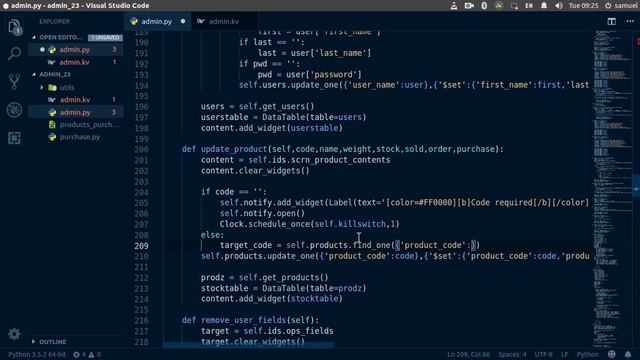Click 'clear_widgets' on line 202
Viewport: 640px width, 360px height.
tap(269, 171)
